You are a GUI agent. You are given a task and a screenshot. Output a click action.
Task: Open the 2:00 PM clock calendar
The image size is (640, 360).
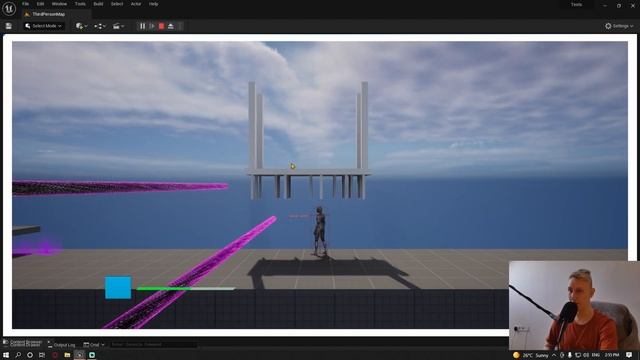[x=612, y=355]
